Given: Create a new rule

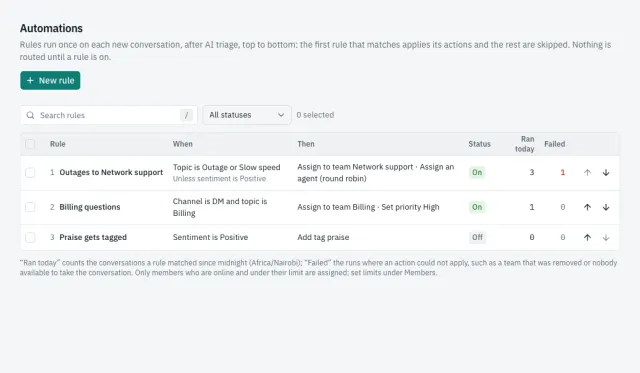Looking at the screenshot, I should tap(50, 80).
